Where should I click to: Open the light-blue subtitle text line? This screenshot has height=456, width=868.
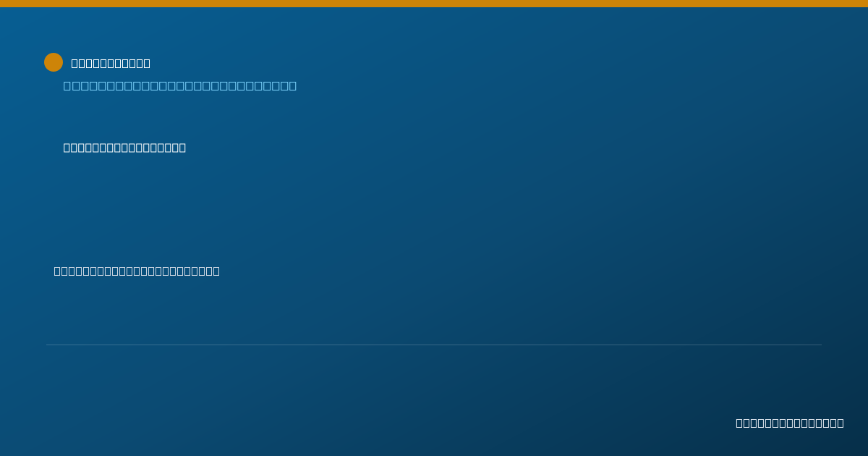point(180,85)
